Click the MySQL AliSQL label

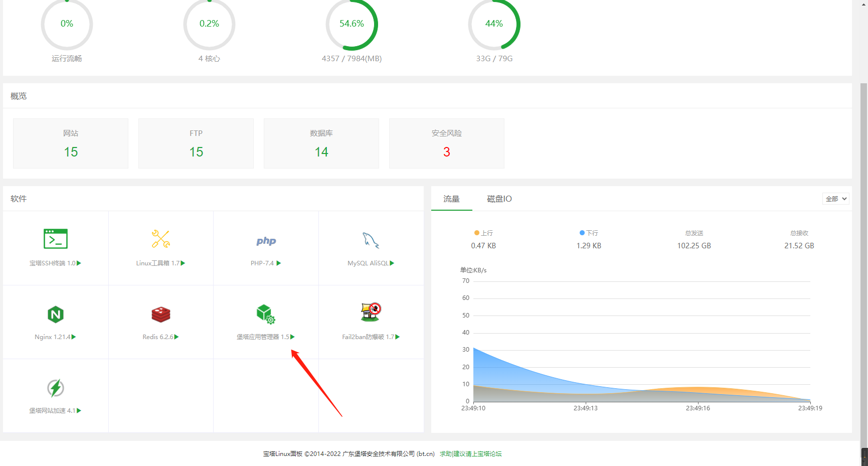pos(368,263)
